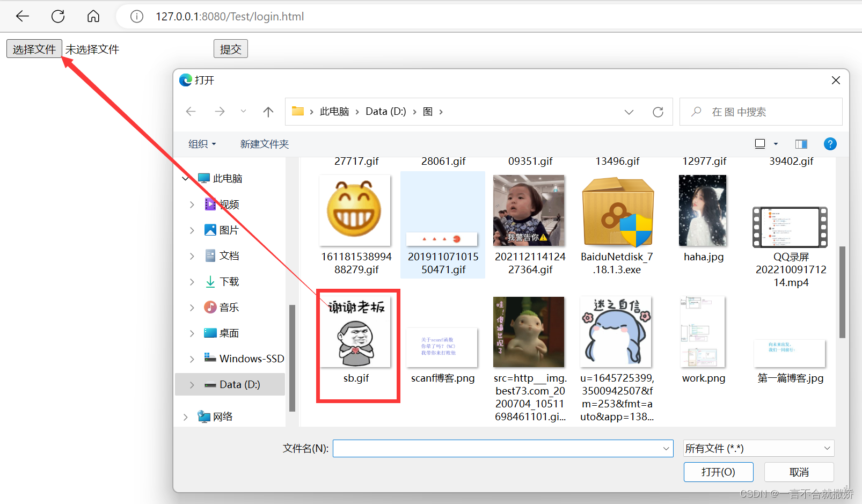Expand 视频 in the sidebar tree
This screenshot has height=504, width=862.
[x=192, y=204]
